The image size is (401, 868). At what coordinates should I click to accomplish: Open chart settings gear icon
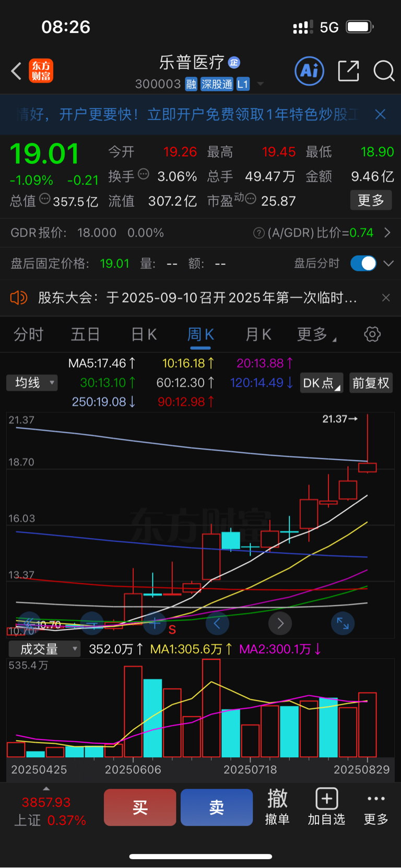pos(372,334)
